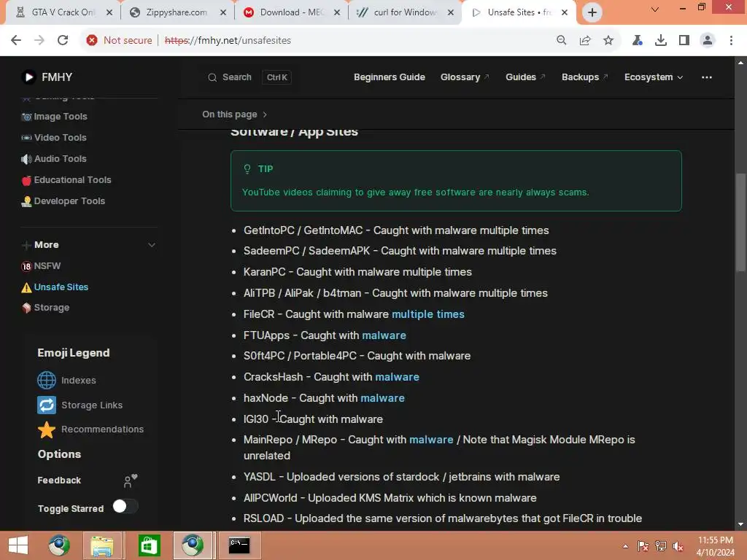The height and width of the screenshot is (560, 747).
Task: Toggle the browser side panel icon
Action: tap(684, 41)
